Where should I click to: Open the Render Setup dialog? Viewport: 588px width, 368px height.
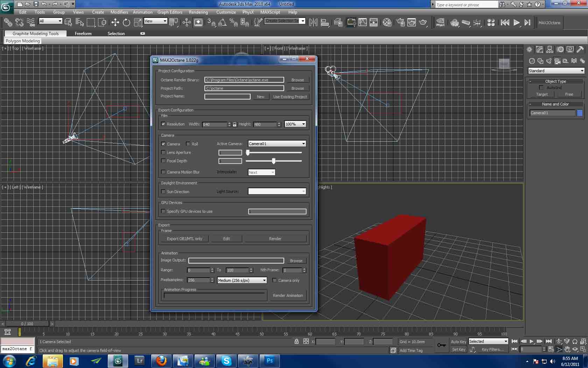400,22
